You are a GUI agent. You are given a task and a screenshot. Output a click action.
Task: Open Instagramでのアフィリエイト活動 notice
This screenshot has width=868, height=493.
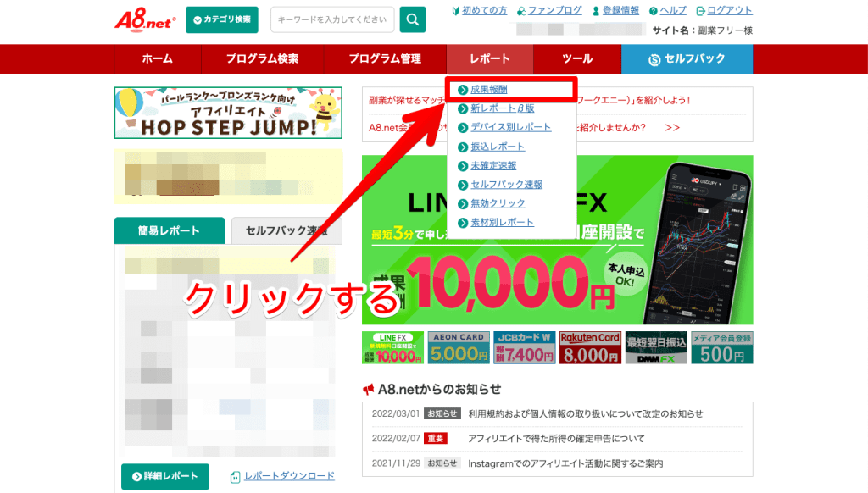click(565, 463)
